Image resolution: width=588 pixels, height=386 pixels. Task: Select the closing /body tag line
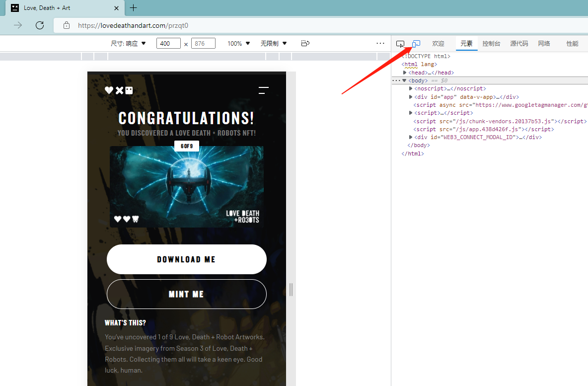[419, 145]
